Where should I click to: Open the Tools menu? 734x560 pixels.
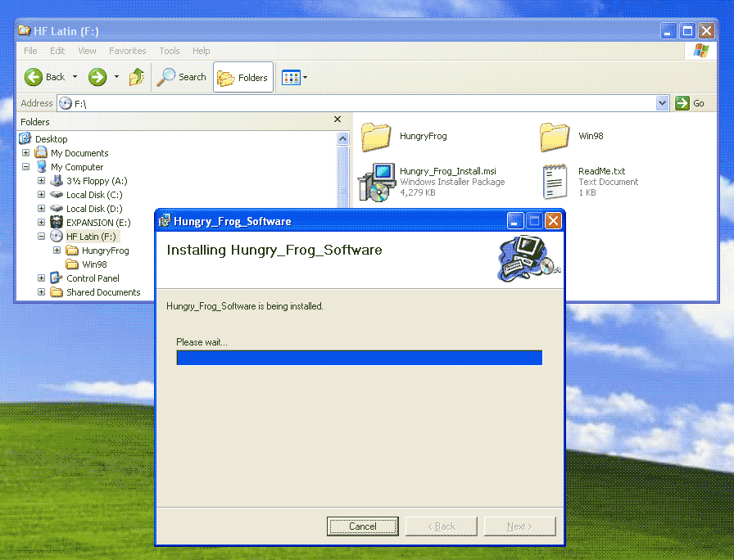click(170, 51)
